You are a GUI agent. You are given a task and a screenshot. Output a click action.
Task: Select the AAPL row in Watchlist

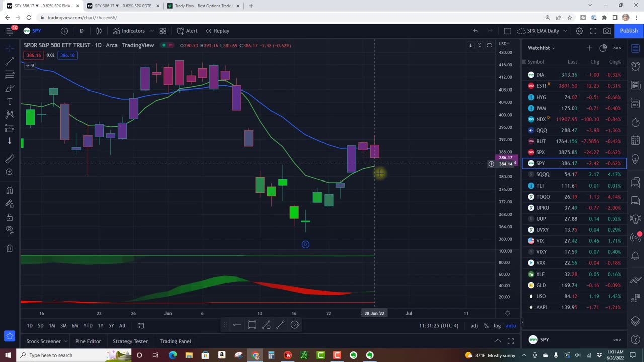click(575, 307)
